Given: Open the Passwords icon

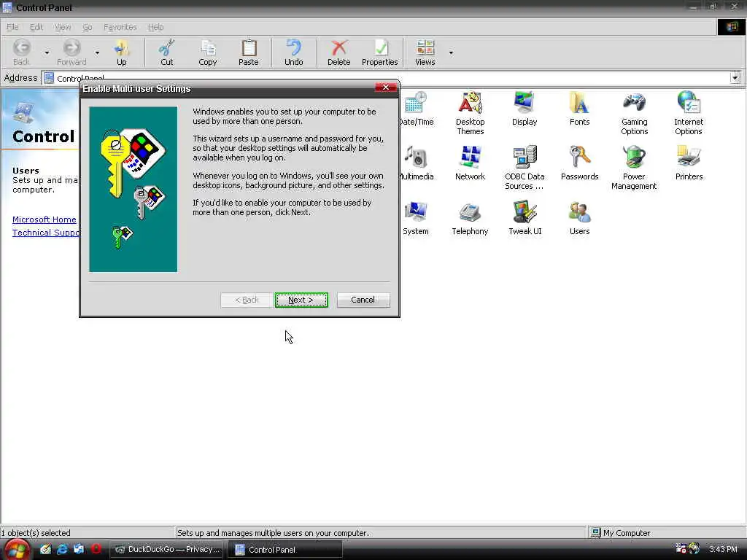Looking at the screenshot, I should click(579, 164).
